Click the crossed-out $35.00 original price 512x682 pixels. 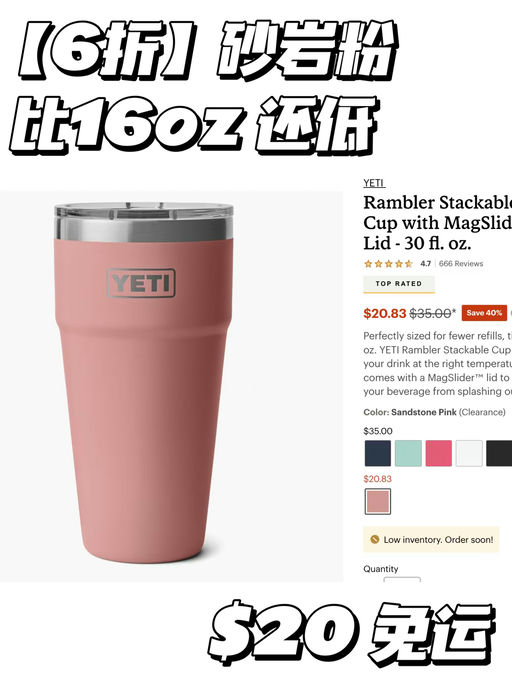430,313
